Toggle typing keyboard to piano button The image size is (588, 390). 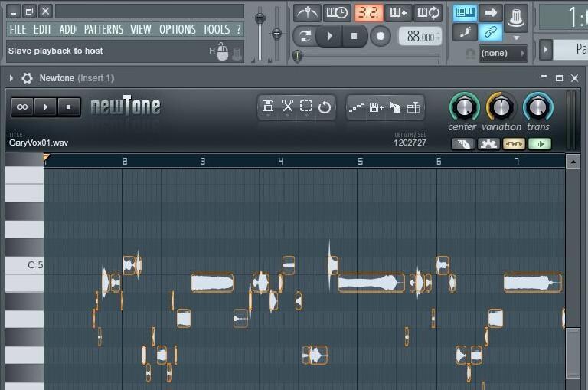(465, 13)
